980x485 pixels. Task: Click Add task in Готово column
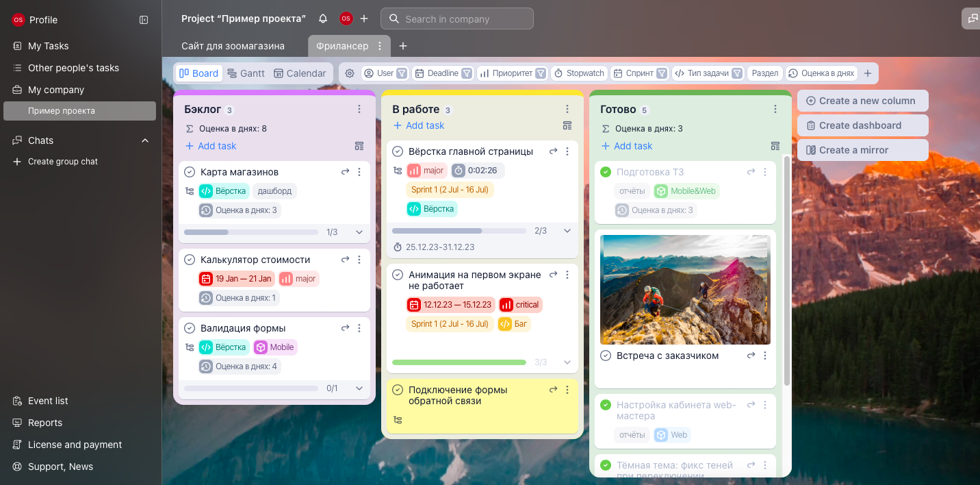tap(626, 146)
